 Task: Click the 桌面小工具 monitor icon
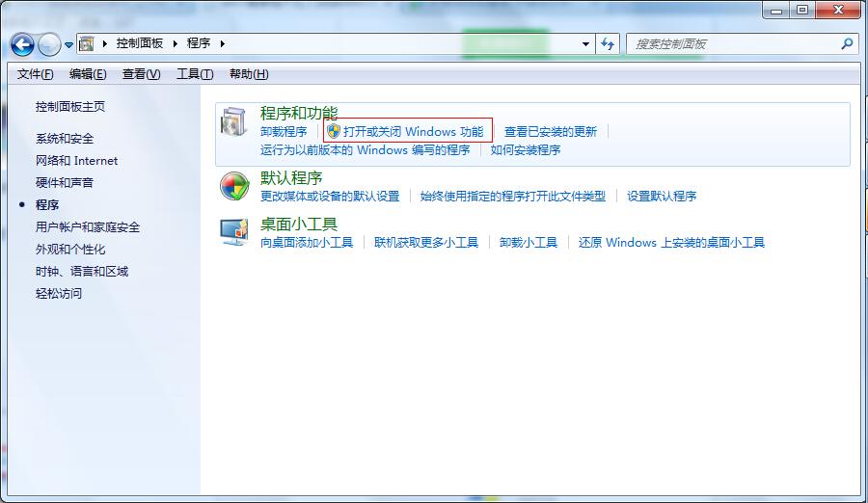pyautogui.click(x=234, y=232)
